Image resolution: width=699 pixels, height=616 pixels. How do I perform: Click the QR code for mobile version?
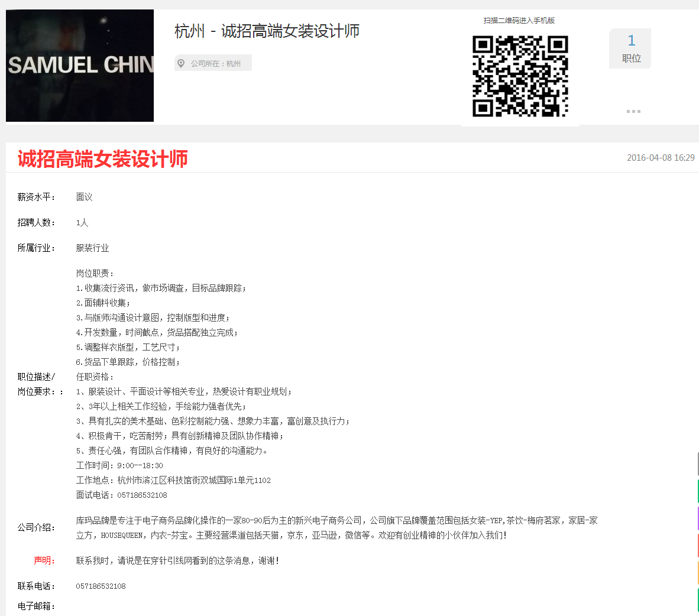pos(520,76)
